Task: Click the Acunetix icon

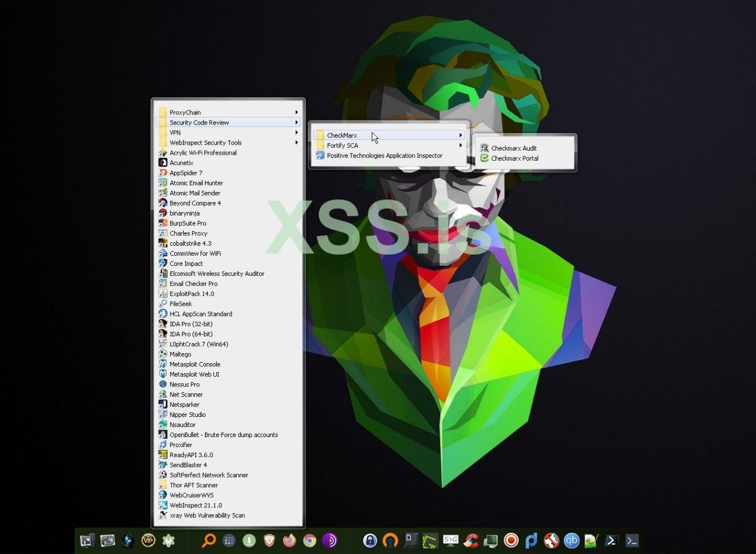Action: pyautogui.click(x=163, y=162)
